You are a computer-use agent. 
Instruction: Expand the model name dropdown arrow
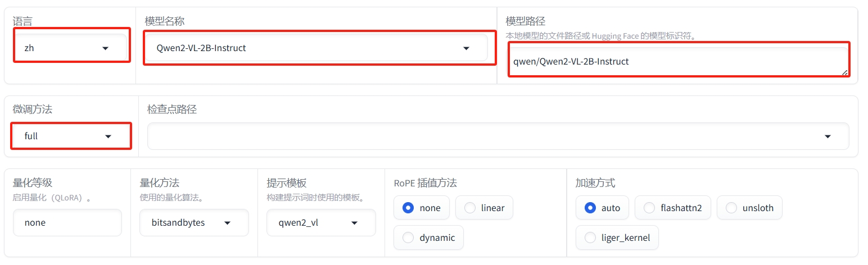click(x=466, y=48)
